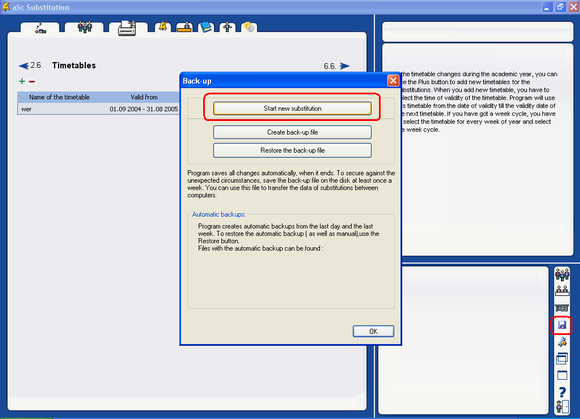Click the exit door icon in sidebar
This screenshot has height=419, width=580.
coord(562,407)
